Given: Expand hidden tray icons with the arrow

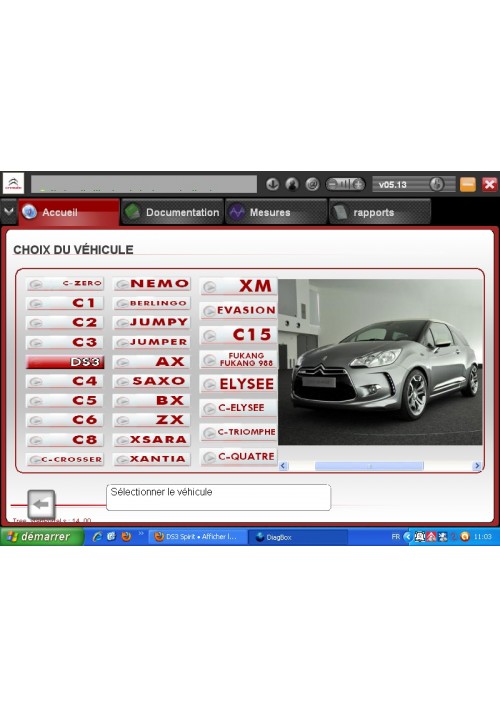Looking at the screenshot, I should 407,537.
